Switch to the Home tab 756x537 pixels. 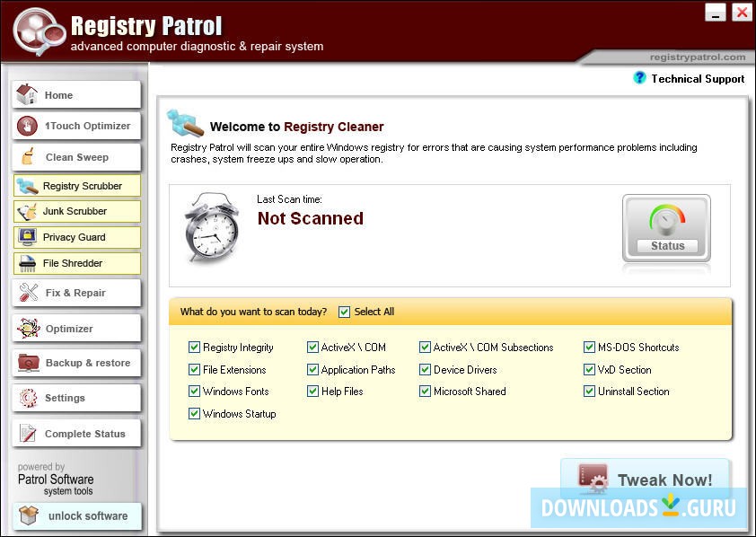[75, 94]
